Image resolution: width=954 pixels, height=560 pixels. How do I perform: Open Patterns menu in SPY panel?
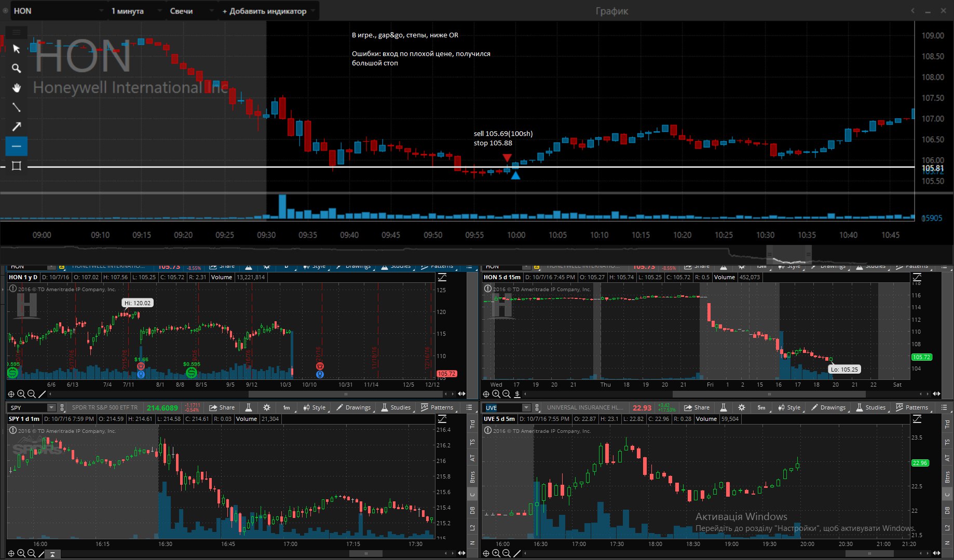click(x=437, y=407)
